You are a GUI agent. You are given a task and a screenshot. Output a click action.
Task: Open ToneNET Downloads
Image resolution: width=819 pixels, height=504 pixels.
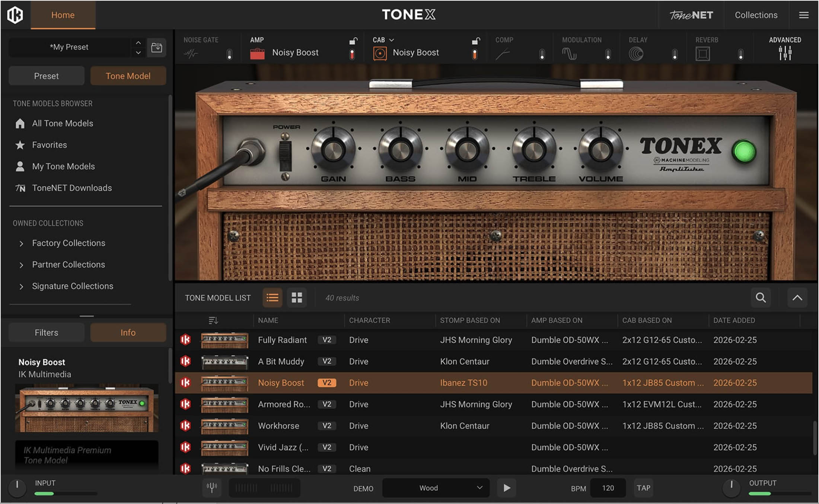pos(71,188)
